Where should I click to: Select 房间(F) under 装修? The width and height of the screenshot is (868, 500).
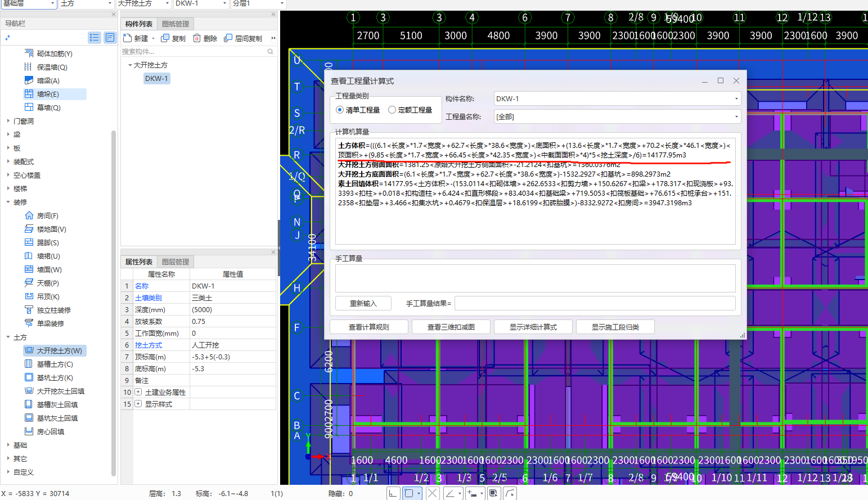click(x=47, y=215)
